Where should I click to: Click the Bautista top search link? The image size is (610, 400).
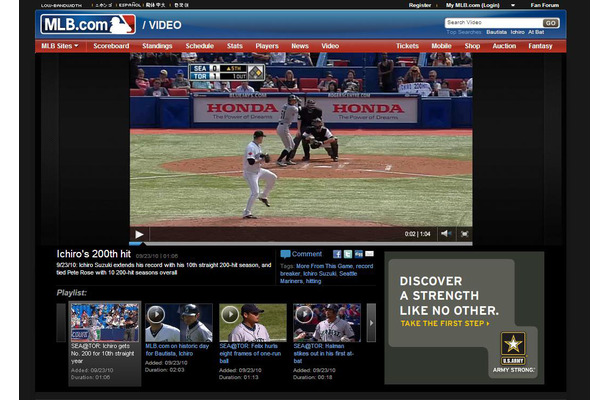(x=496, y=32)
